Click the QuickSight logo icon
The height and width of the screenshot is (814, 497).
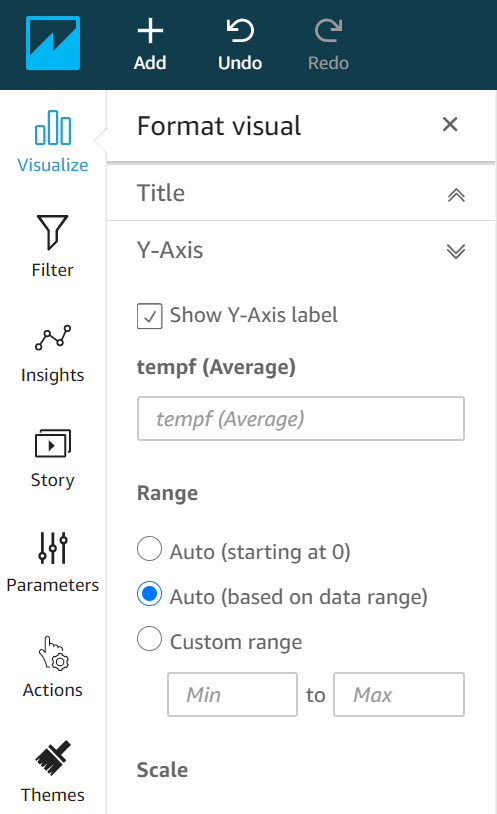(53, 43)
